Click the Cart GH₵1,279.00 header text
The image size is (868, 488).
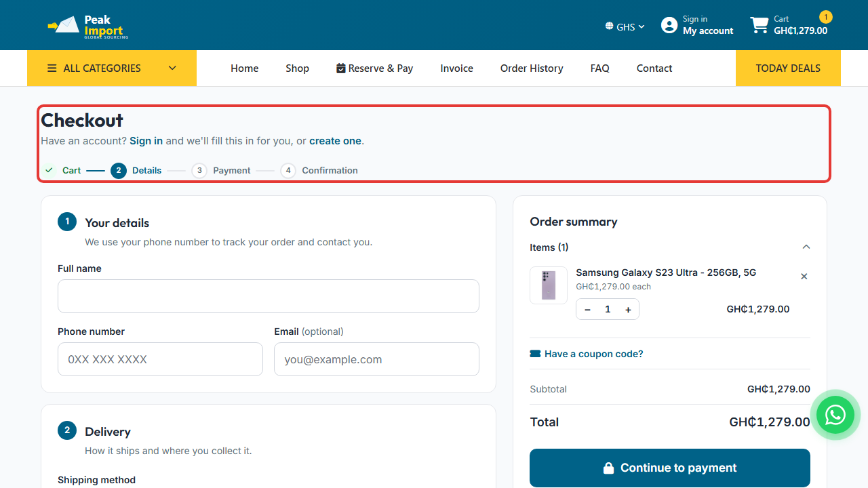800,25
